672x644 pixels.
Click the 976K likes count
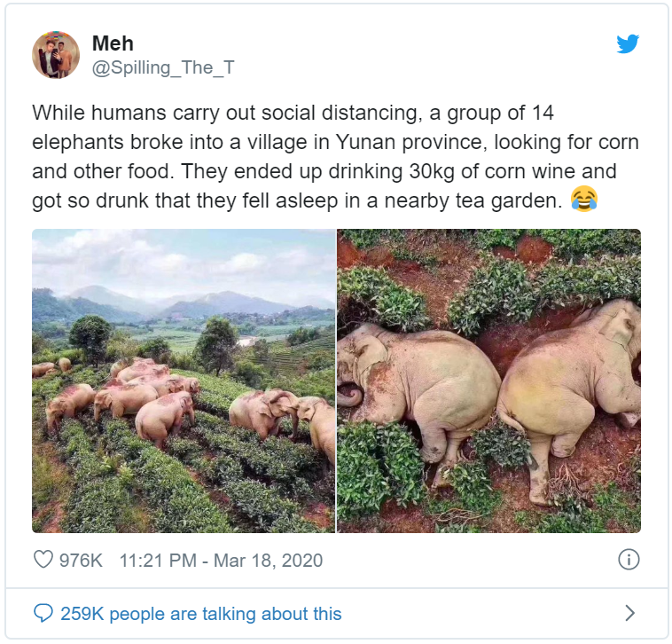click(x=81, y=560)
